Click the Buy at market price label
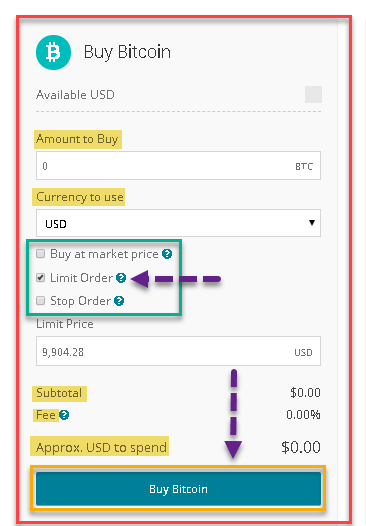The image size is (366, 526). 104,254
